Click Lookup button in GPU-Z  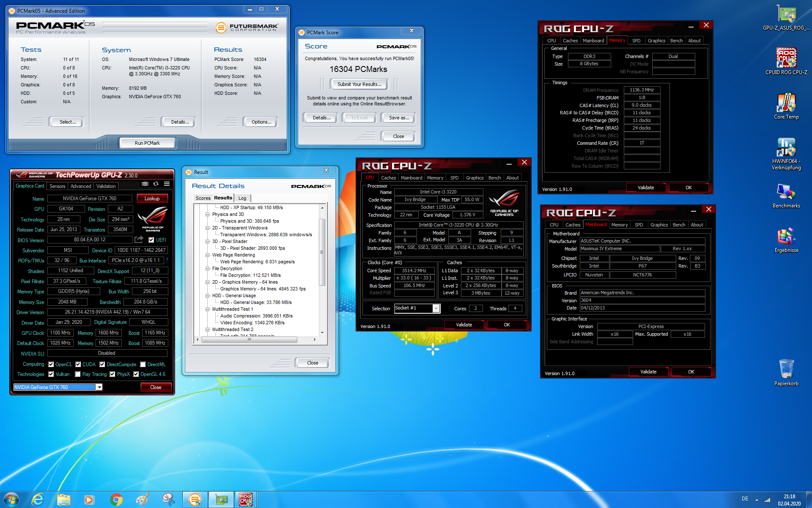(x=152, y=199)
